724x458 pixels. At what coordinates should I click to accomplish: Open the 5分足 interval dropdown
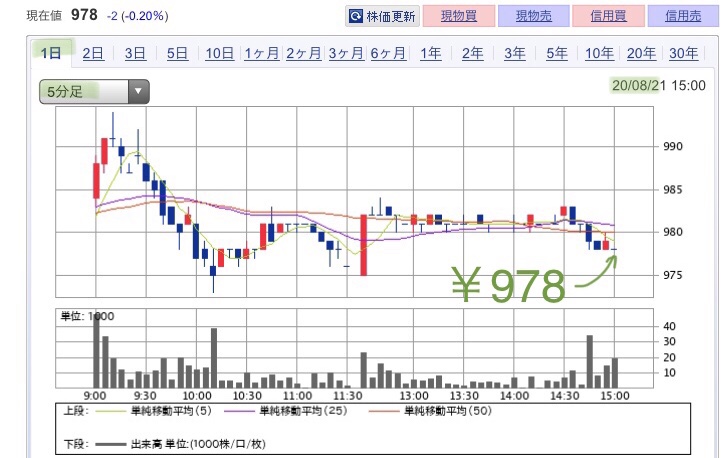[x=94, y=93]
